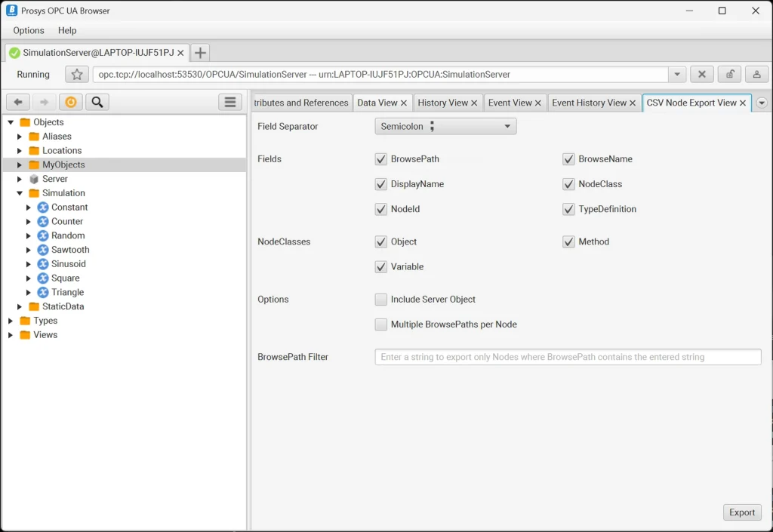
Task: Enable the Include Server Object option
Action: (x=381, y=299)
